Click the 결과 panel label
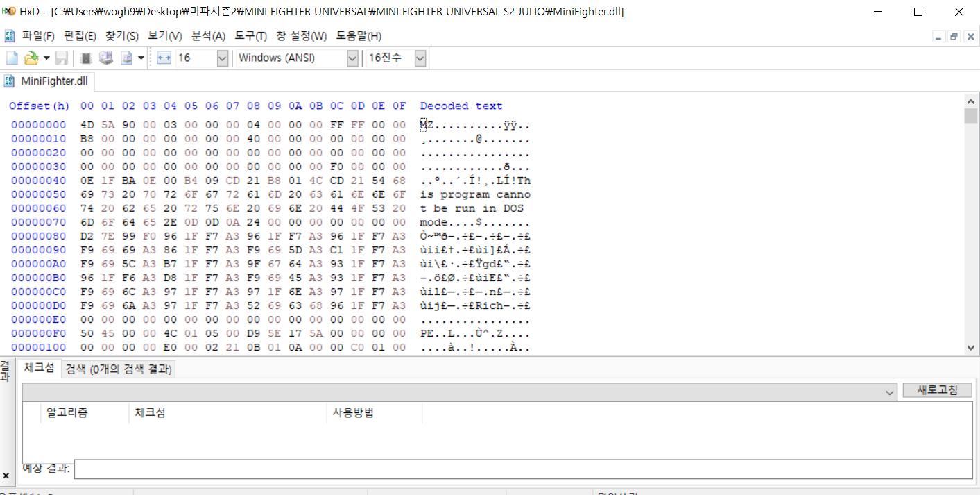Screen dimensions: 980x495 tap(6, 371)
